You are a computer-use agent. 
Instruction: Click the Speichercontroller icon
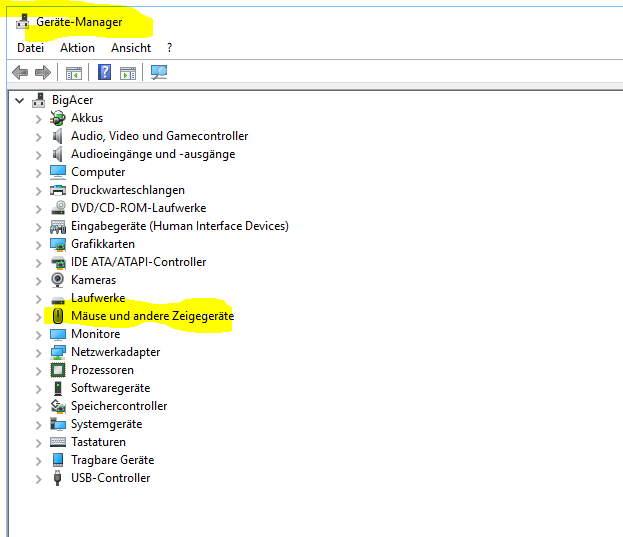[58, 406]
